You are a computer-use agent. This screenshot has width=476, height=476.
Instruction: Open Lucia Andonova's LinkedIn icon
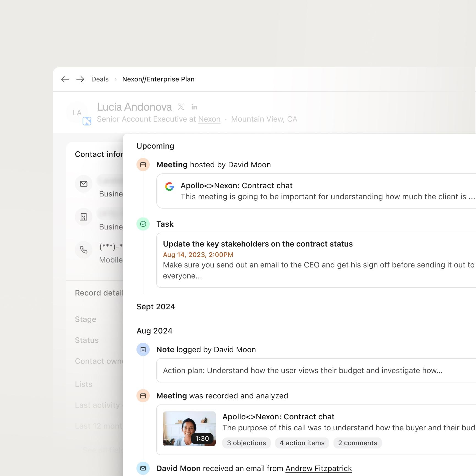click(x=194, y=107)
